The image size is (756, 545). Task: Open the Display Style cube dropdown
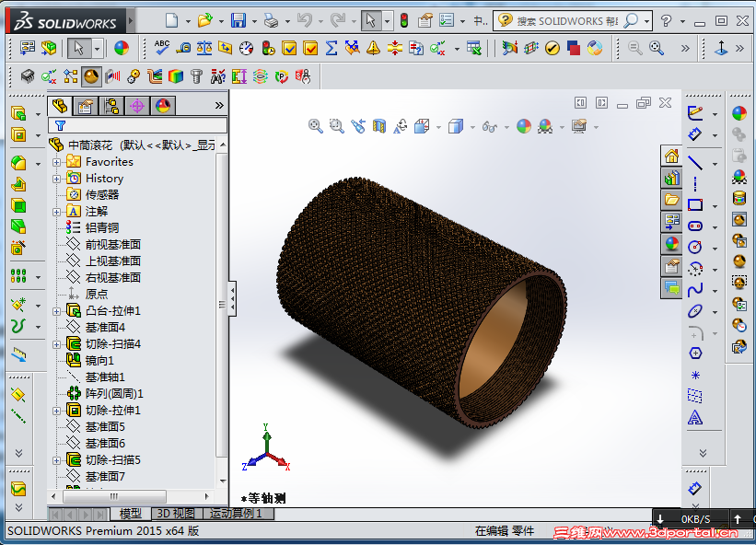tap(472, 127)
